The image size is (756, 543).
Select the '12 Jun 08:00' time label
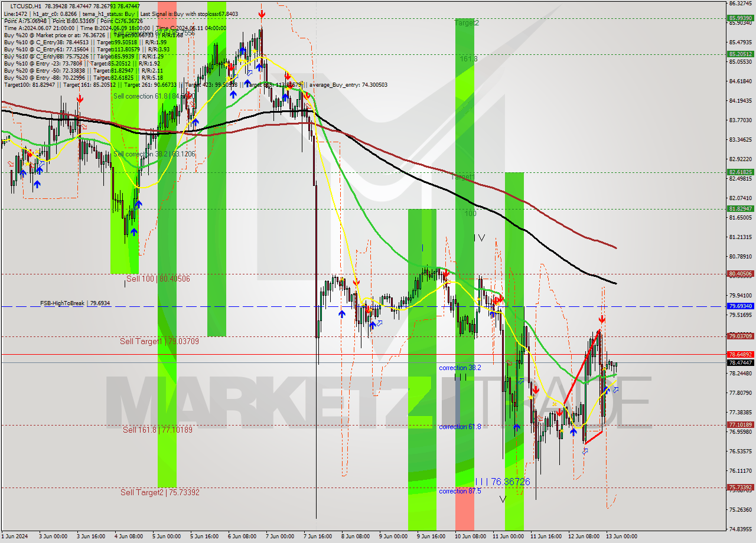[583, 536]
